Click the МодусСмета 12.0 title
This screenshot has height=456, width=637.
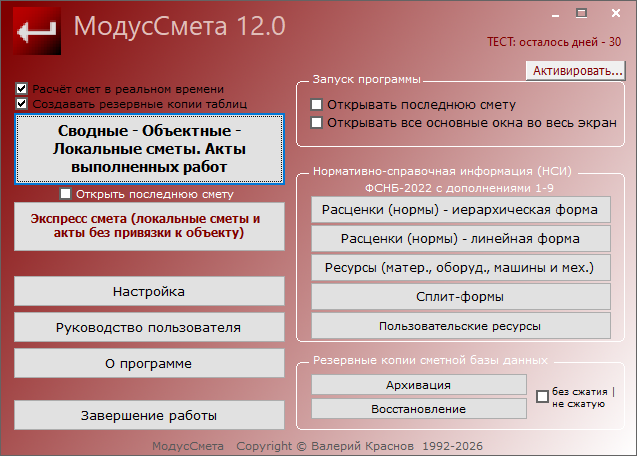180,26
